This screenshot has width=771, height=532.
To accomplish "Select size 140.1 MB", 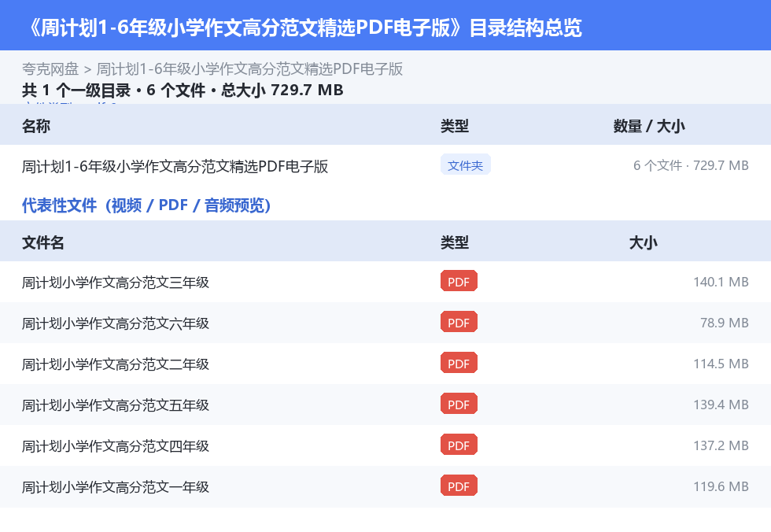I will coord(721,282).
